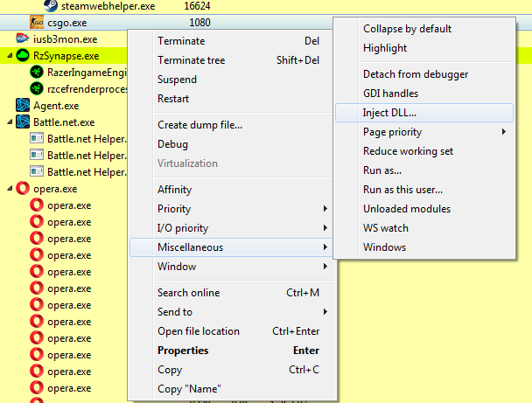Choose Collapse by default in the submenu

click(424, 29)
